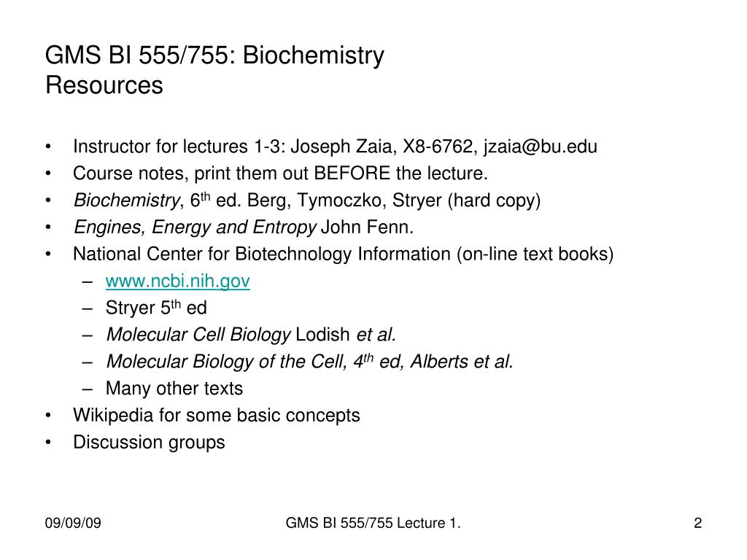Click the 09/09/09 footer date

(x=73, y=523)
